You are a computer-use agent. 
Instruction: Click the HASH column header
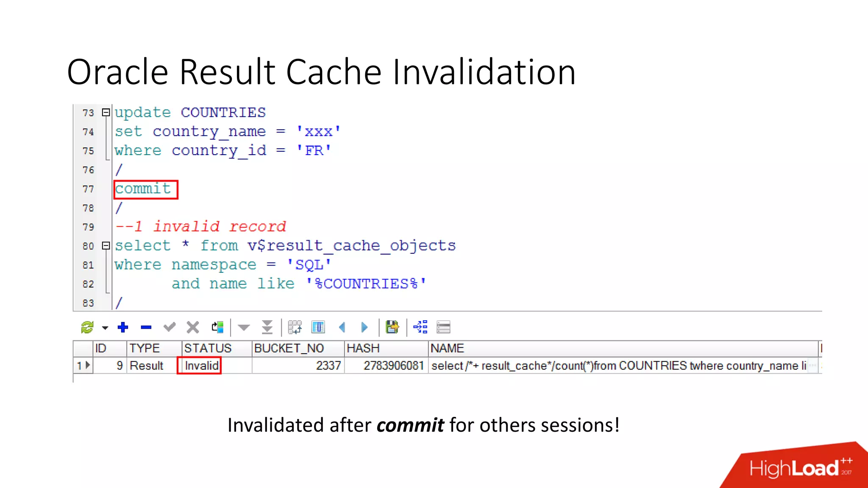pos(387,348)
